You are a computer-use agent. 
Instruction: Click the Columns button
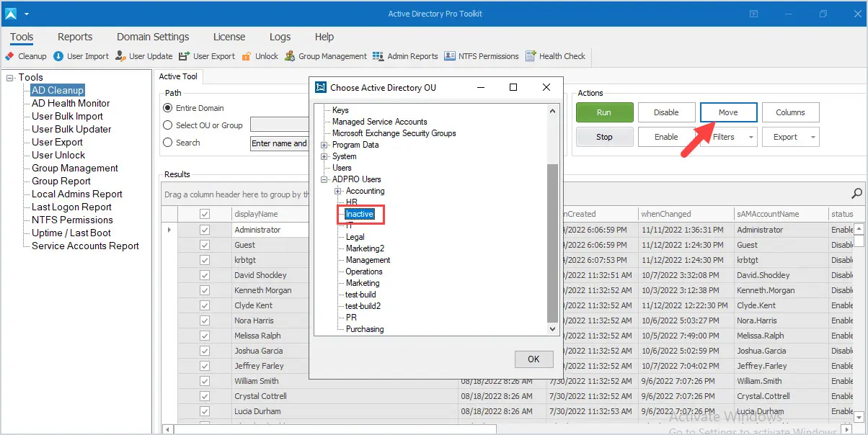[790, 112]
